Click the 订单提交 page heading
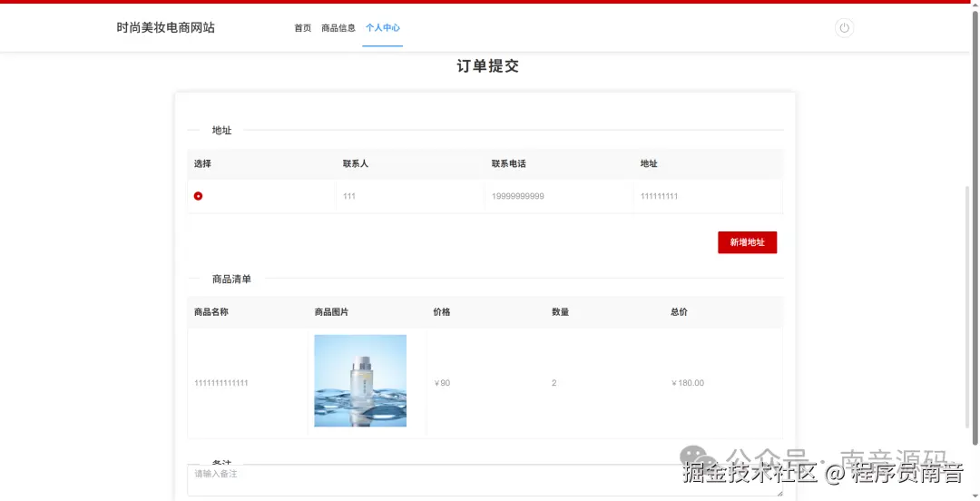980x501 pixels. point(488,66)
